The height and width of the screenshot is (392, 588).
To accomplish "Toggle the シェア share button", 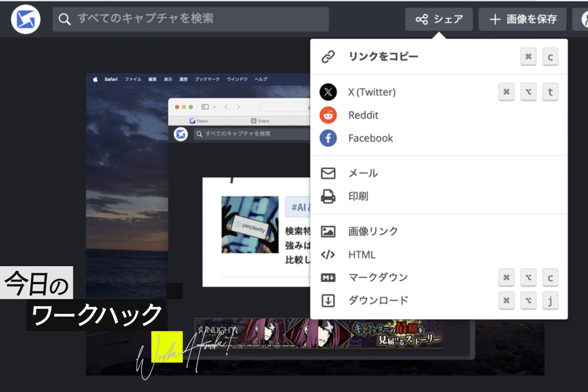I will pyautogui.click(x=439, y=19).
